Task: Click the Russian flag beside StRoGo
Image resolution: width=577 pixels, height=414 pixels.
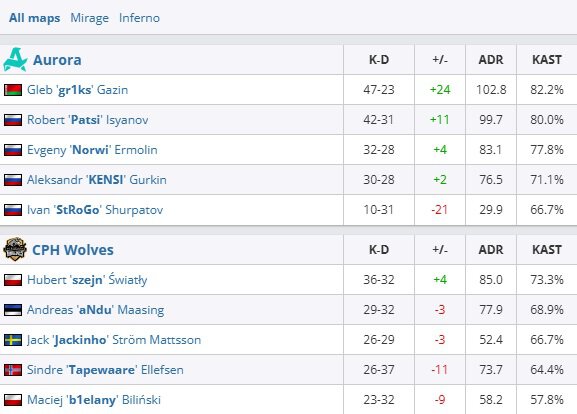Action: pyautogui.click(x=13, y=210)
